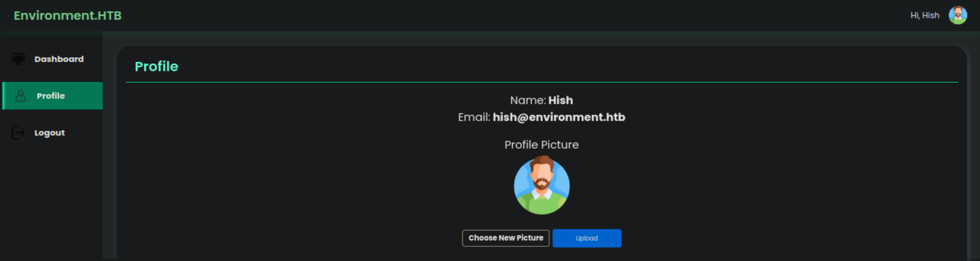Viewport: 980px width, 261px height.
Task: Click the green Profile page heading
Action: [156, 66]
